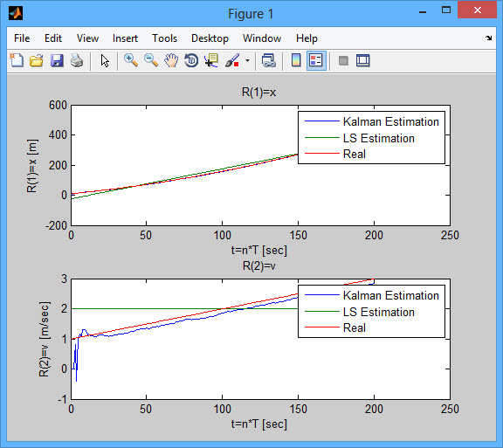Toggle the Insert Colorbar button

(x=296, y=60)
